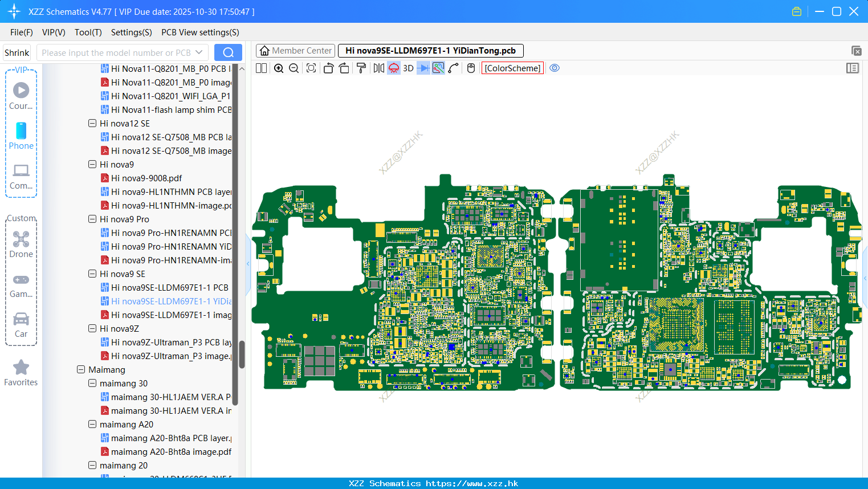Open Hi nova12 SE-Q7508_MB image file
Image resolution: width=868 pixels, height=489 pixels.
[x=166, y=150]
